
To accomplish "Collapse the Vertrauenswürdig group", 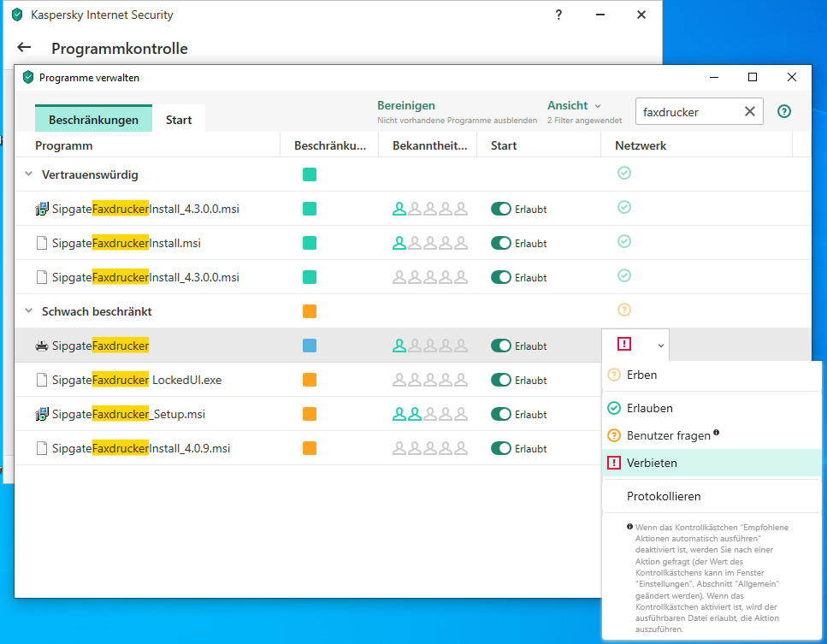I will click(x=28, y=174).
